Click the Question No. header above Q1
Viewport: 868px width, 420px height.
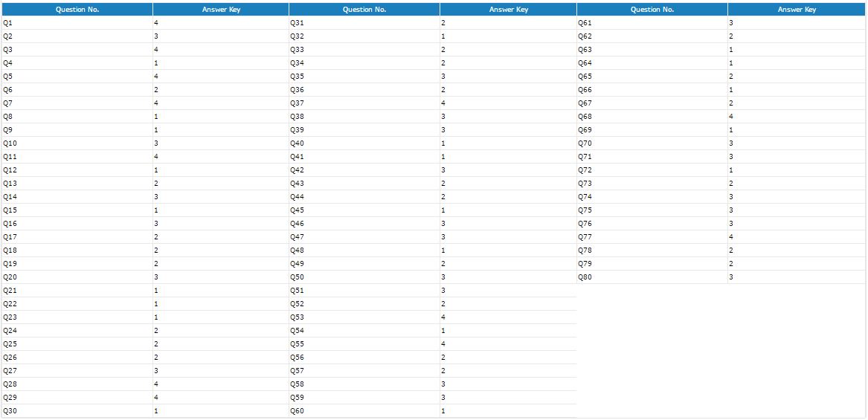coord(77,10)
